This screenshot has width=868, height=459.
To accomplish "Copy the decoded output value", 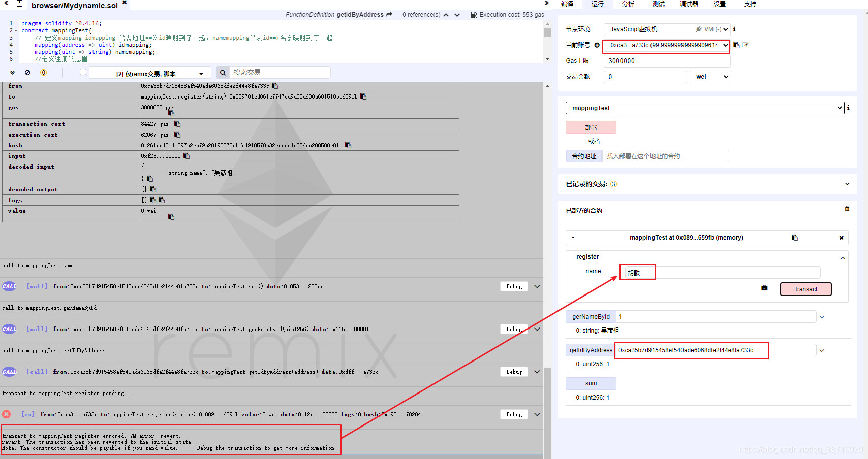I will [x=152, y=189].
